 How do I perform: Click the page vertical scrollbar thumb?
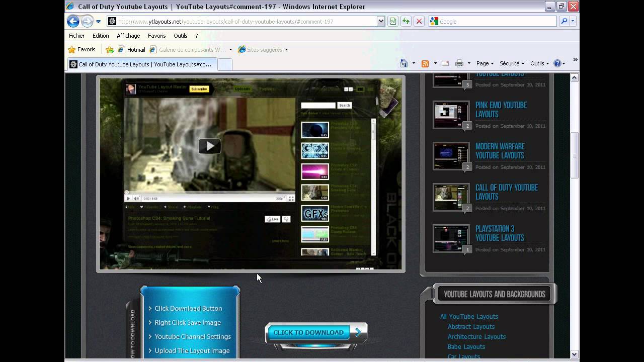(x=575, y=155)
